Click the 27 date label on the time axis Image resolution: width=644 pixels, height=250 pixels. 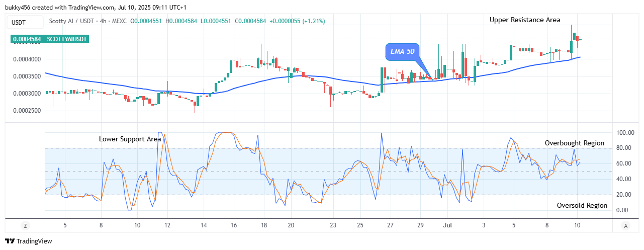click(x=391, y=226)
